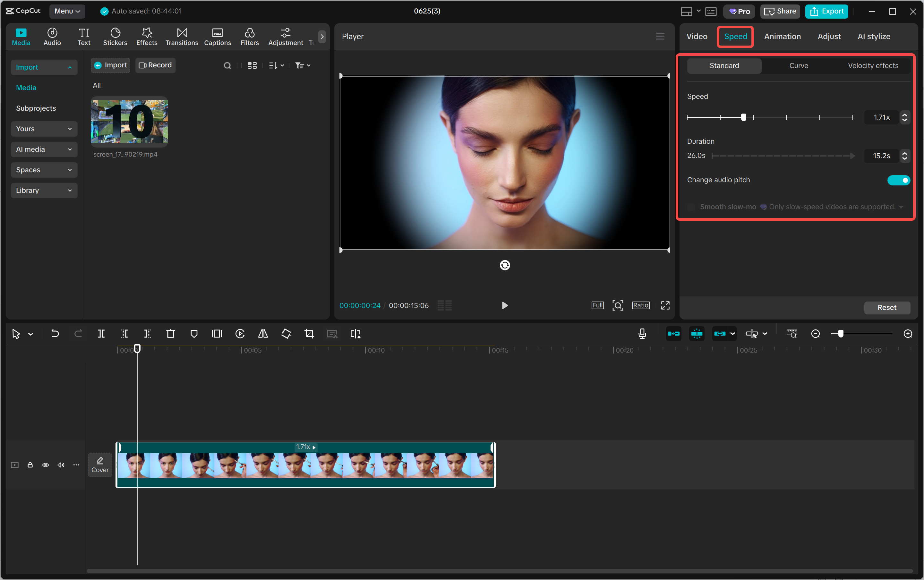This screenshot has width=924, height=580.
Task: Click the Export button
Action: 826,11
